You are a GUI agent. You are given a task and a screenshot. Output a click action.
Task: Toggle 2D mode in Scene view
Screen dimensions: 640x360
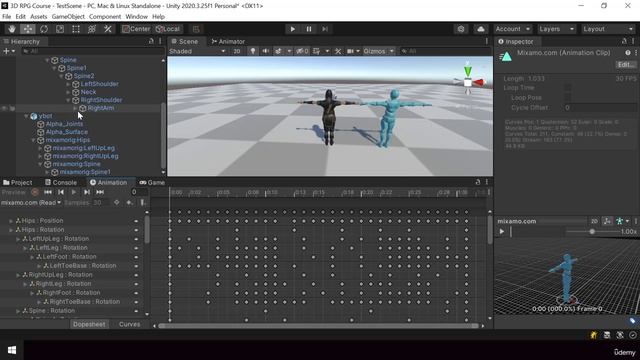237,51
